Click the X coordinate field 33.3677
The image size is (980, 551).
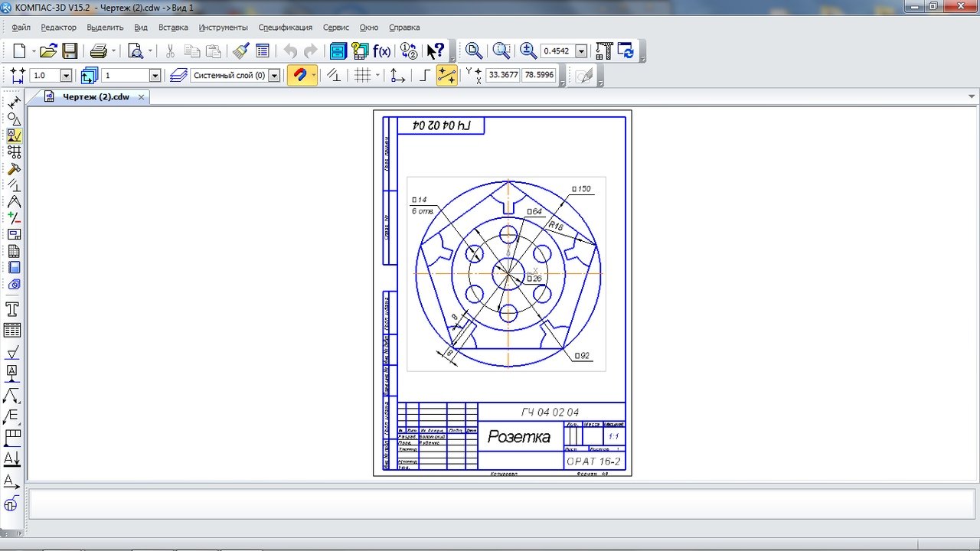[503, 75]
